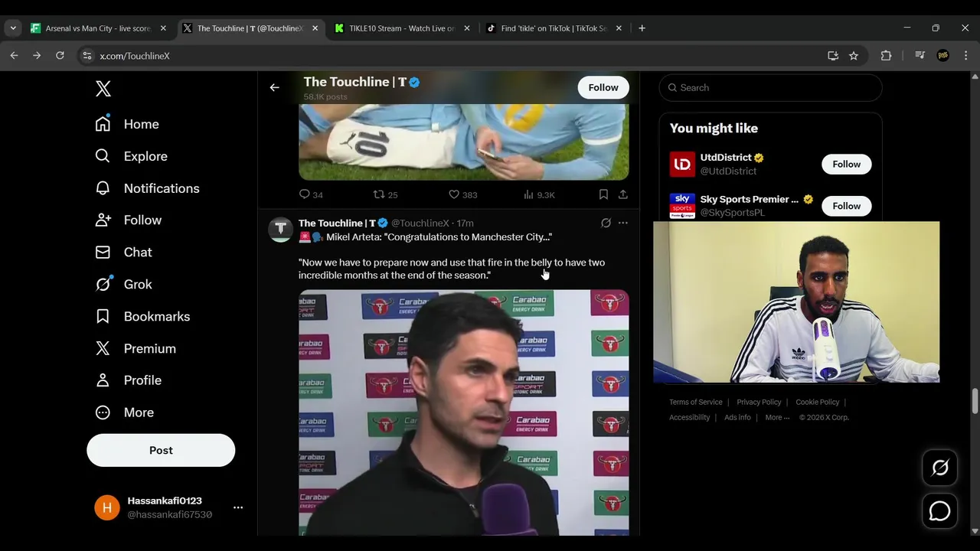Open the Mikel Arteta interview image
The width and height of the screenshot is (980, 551).
463,412
